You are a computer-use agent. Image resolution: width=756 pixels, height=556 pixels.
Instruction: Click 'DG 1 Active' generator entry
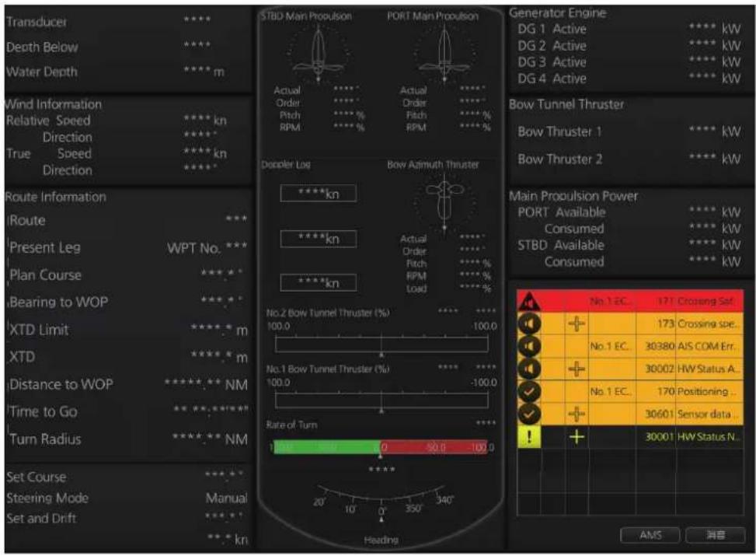pos(552,29)
